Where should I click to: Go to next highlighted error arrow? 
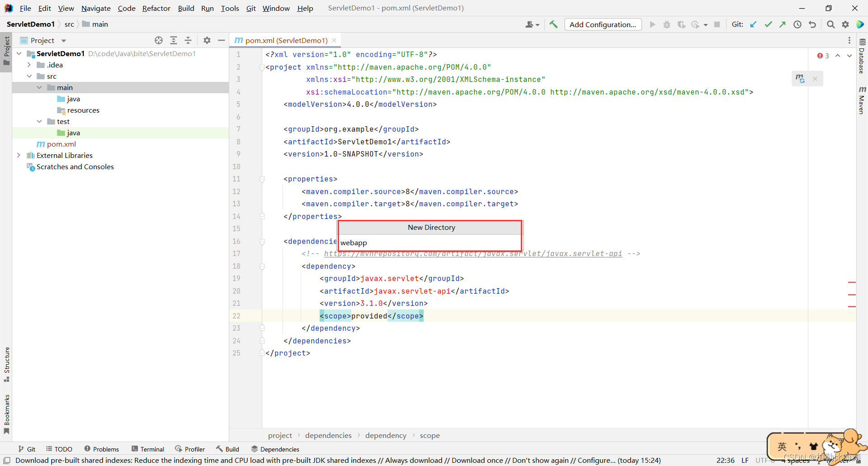click(x=849, y=56)
